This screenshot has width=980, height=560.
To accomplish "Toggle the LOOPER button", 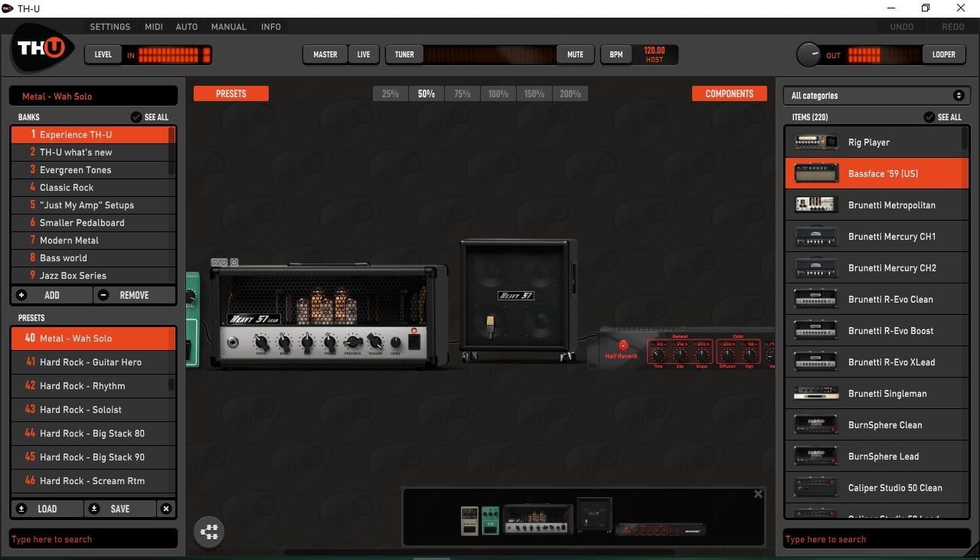I will click(x=943, y=54).
